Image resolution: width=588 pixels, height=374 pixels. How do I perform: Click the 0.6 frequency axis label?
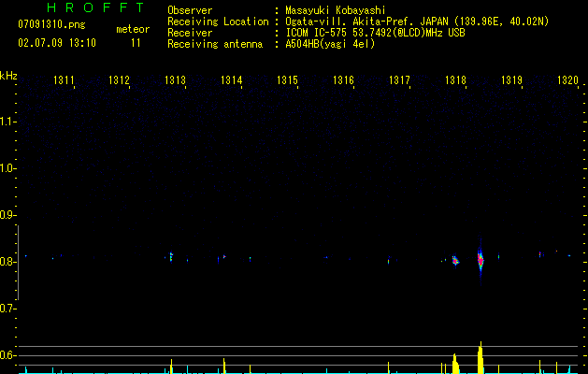[x=7, y=355]
